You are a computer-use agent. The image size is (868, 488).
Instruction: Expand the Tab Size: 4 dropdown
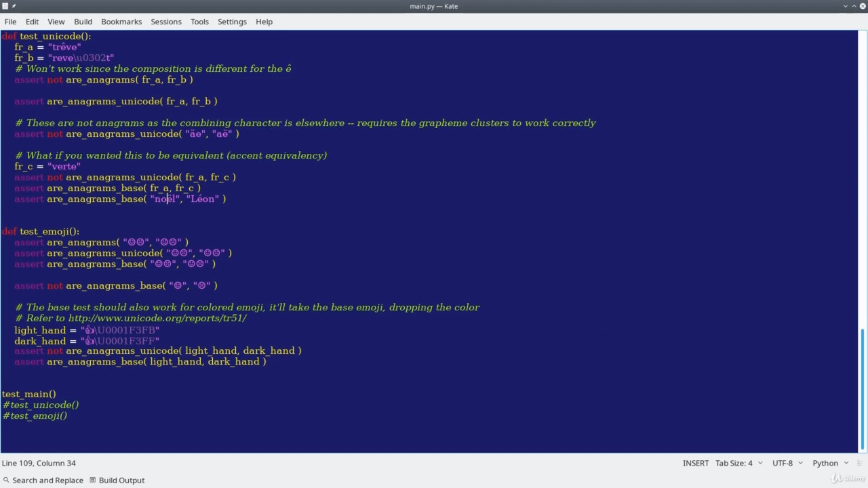738,464
